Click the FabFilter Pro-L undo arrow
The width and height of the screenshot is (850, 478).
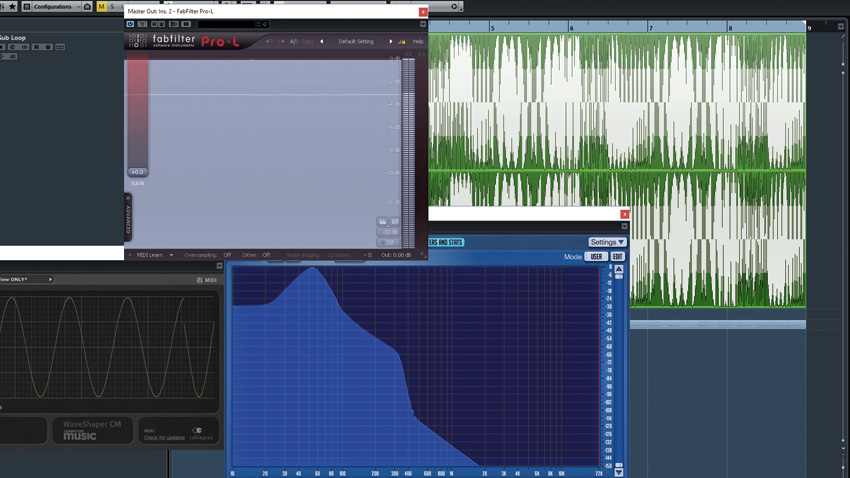269,42
